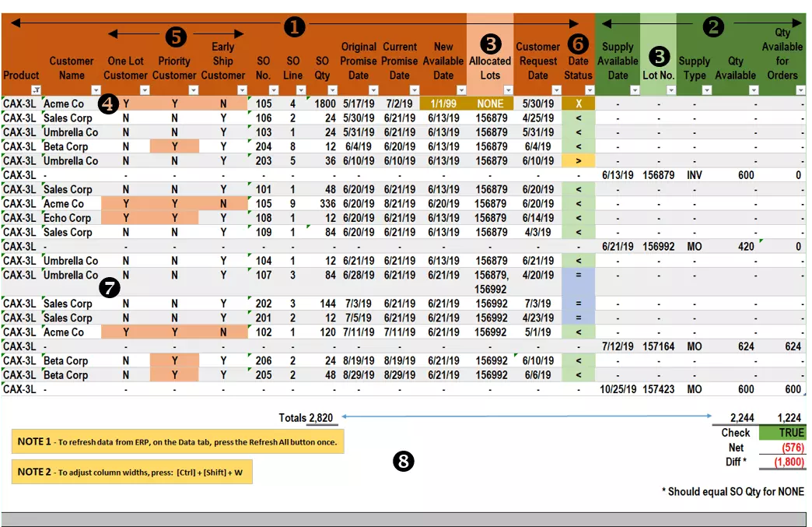Screen dimensions: 812x527
Task: Open the Allocated Lots filter dropdown
Action: (508, 90)
